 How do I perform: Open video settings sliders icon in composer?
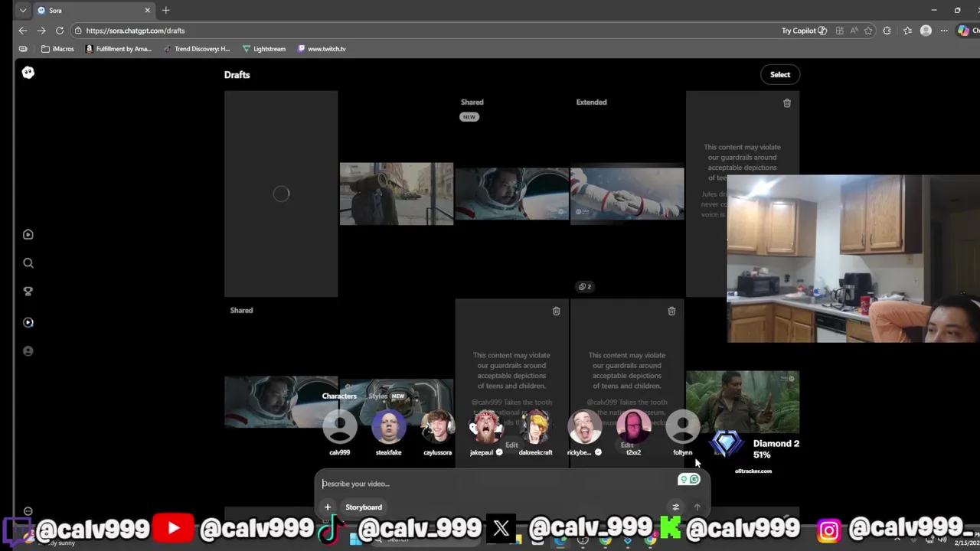675,507
